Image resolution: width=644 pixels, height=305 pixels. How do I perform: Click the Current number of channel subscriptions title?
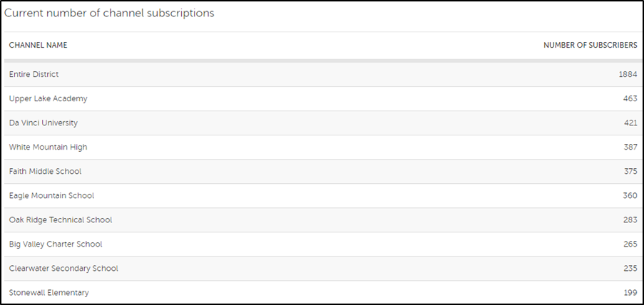109,14
